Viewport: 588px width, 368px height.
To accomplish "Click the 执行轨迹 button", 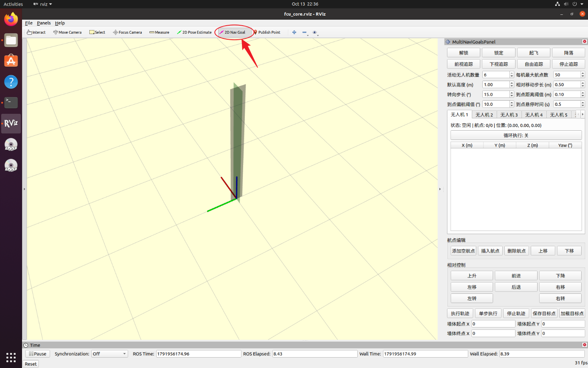I will tap(460, 313).
